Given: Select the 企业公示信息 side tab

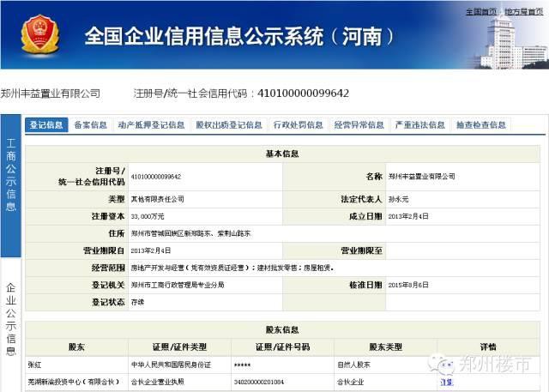Looking at the screenshot, I should [x=11, y=319].
